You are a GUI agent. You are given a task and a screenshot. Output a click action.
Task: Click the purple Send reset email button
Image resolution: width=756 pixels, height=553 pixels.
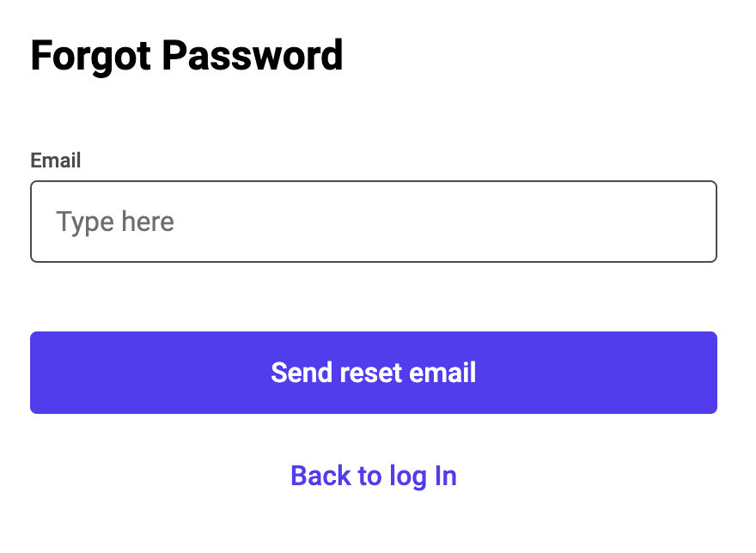[373, 373]
